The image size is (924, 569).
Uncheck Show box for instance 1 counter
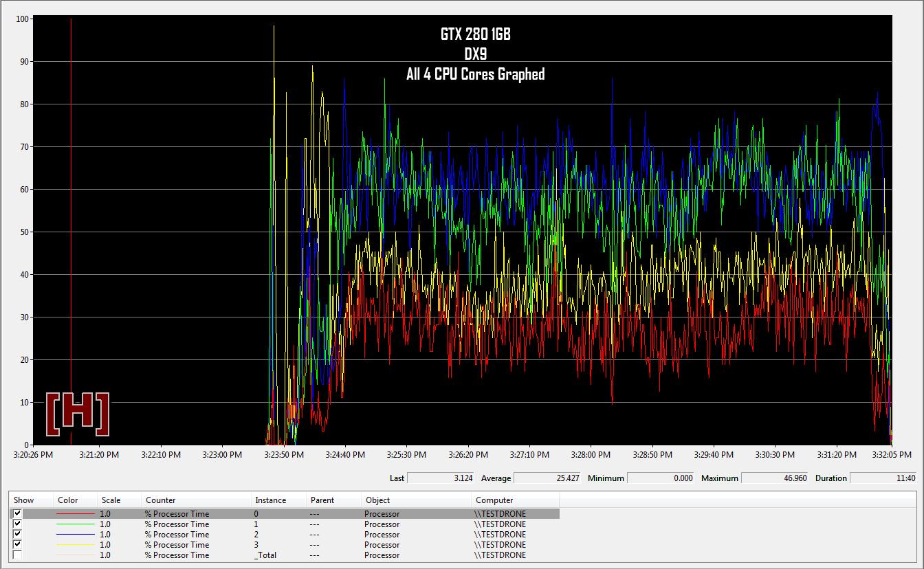click(x=17, y=524)
